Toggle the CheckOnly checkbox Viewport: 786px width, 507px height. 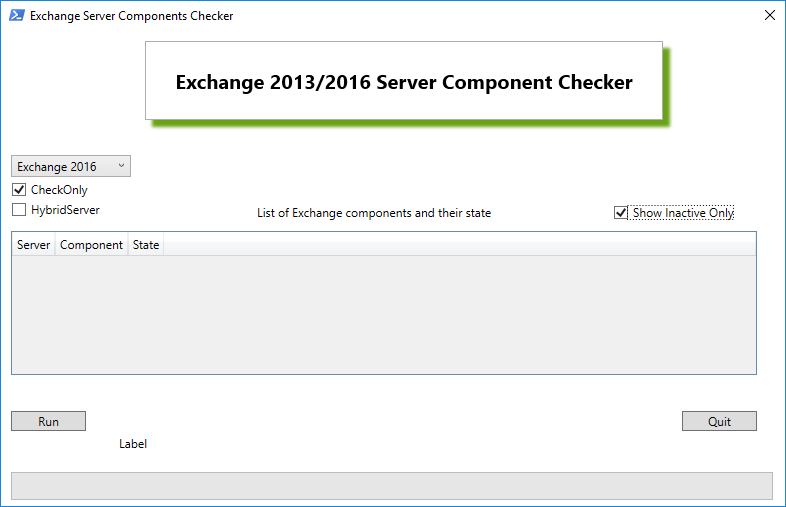[19, 190]
